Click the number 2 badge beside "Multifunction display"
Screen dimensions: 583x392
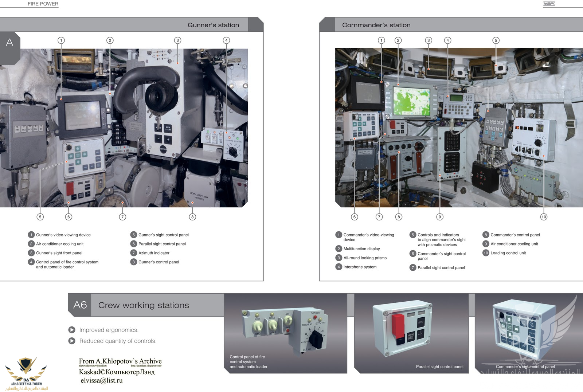[339, 249]
